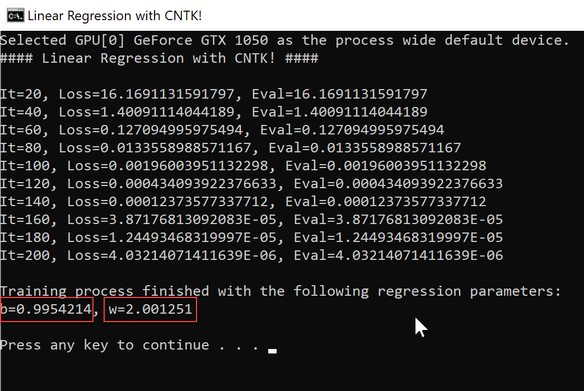Click the It=60 loss output line

[x=222, y=130]
